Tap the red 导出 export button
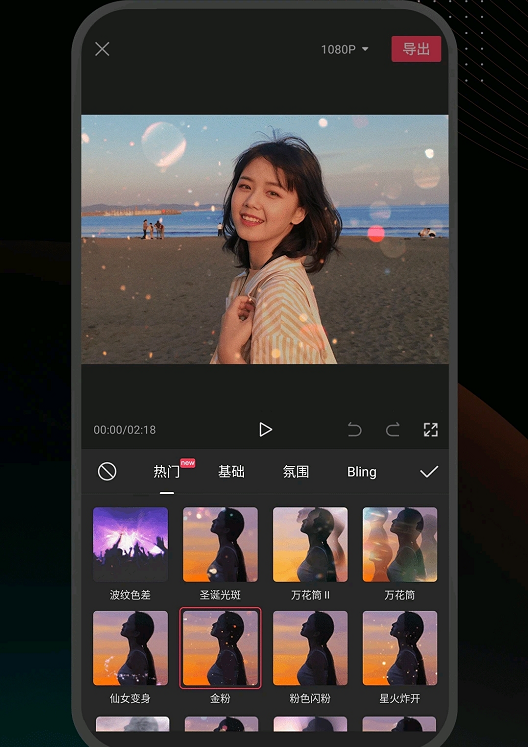This screenshot has height=747, width=528. click(416, 49)
